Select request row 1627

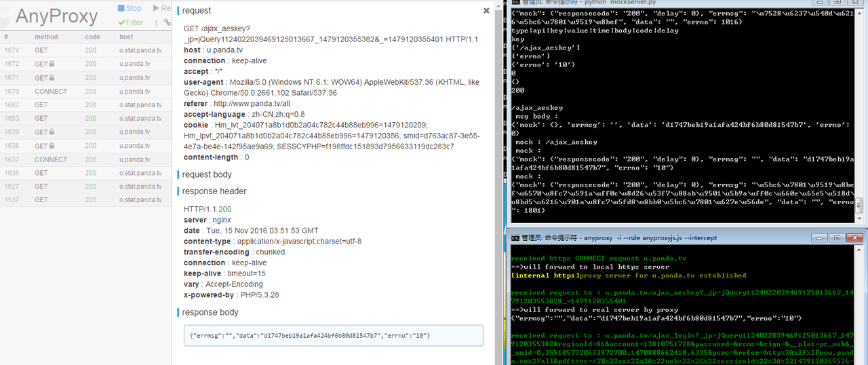pos(85,186)
